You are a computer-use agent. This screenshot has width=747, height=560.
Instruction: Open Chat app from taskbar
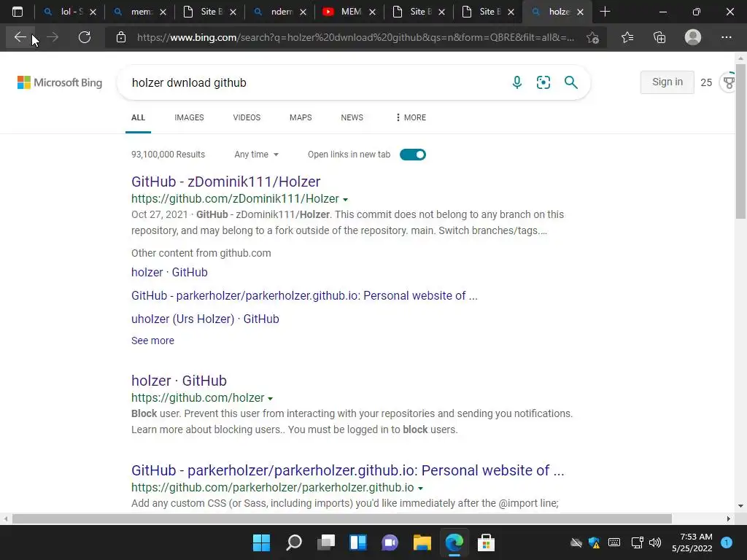click(x=390, y=542)
